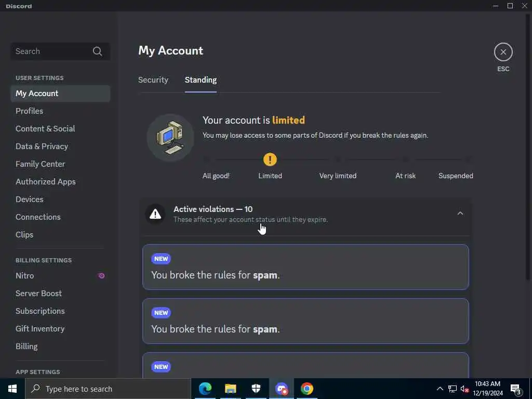Screen dimensions: 532x399
Task: Click the taskbar 'Type here to search' box
Action: (108, 389)
